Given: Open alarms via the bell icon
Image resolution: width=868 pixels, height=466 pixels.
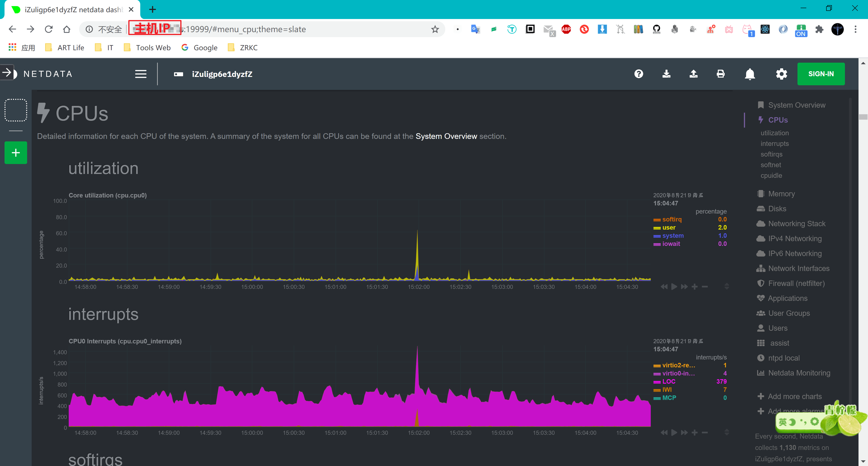Looking at the screenshot, I should pyautogui.click(x=750, y=74).
